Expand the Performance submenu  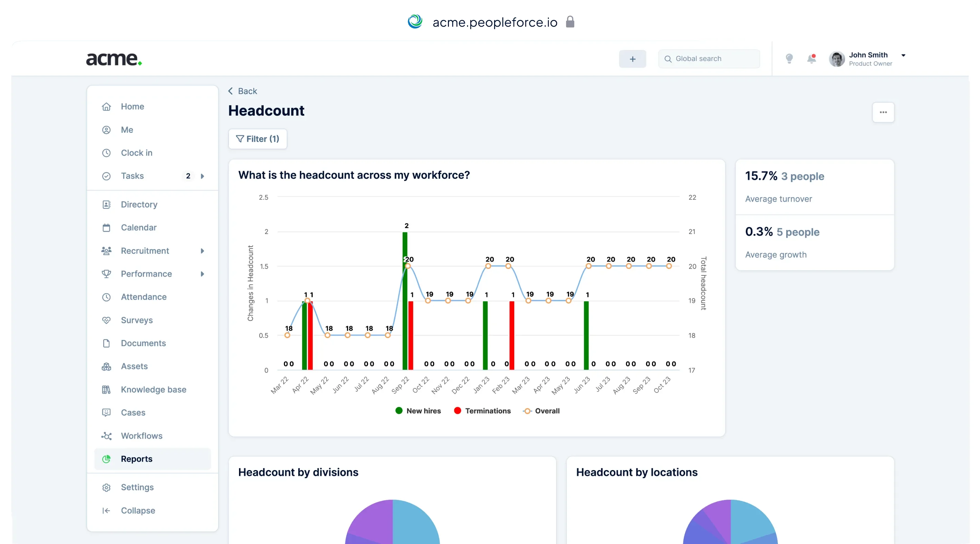tap(203, 274)
